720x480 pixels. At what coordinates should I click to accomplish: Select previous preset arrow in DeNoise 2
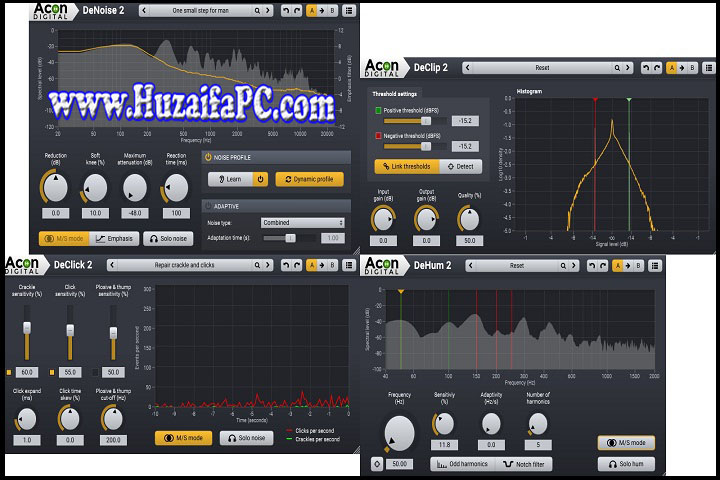pyautogui.click(x=144, y=11)
